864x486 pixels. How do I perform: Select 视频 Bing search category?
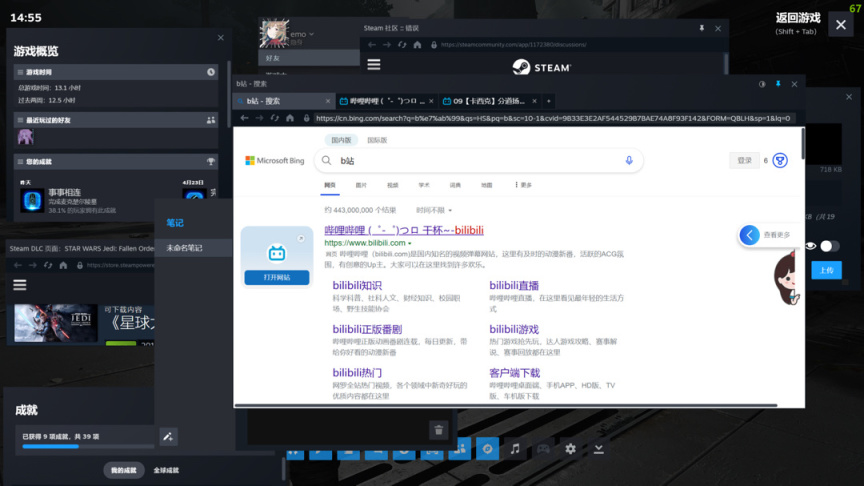(x=392, y=185)
